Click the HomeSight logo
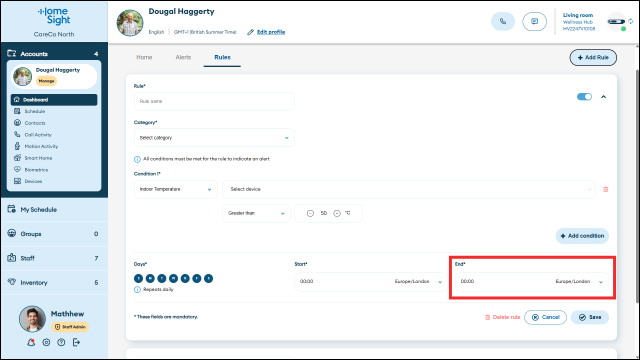 (x=54, y=16)
